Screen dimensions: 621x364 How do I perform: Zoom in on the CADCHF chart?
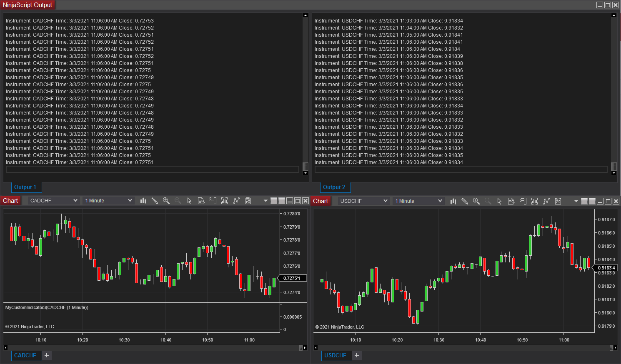166,201
